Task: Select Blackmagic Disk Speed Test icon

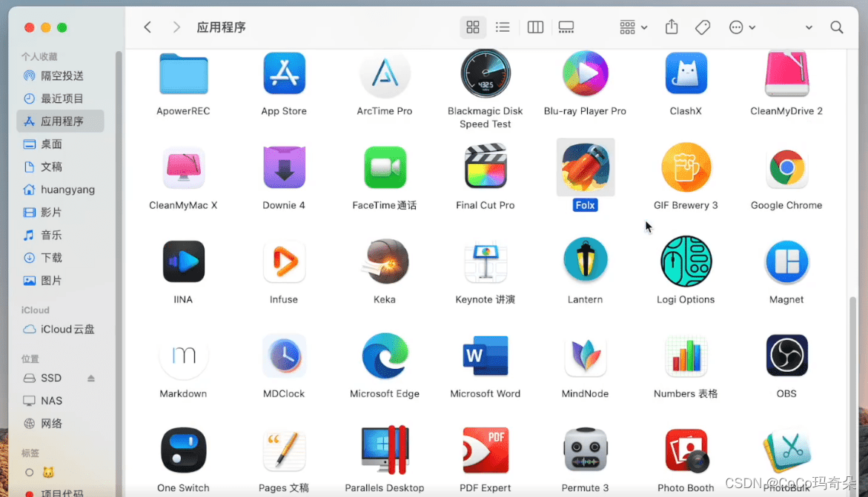Action: [486, 73]
